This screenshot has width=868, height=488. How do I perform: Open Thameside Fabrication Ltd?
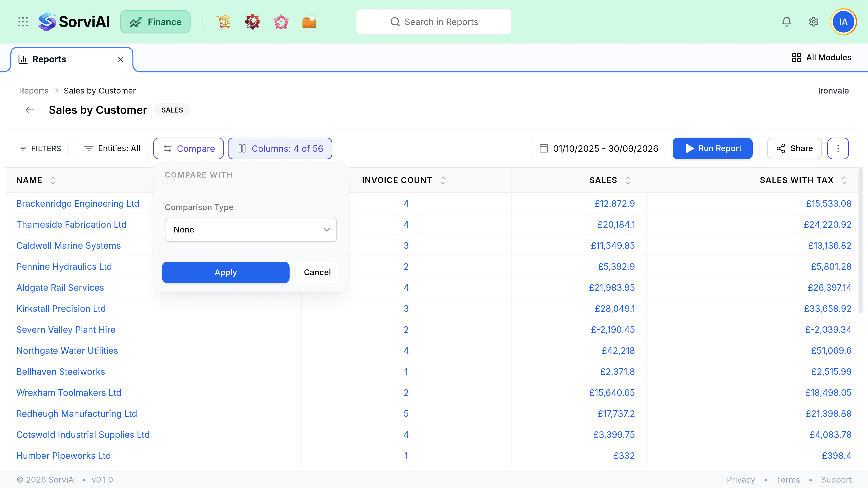coord(71,225)
